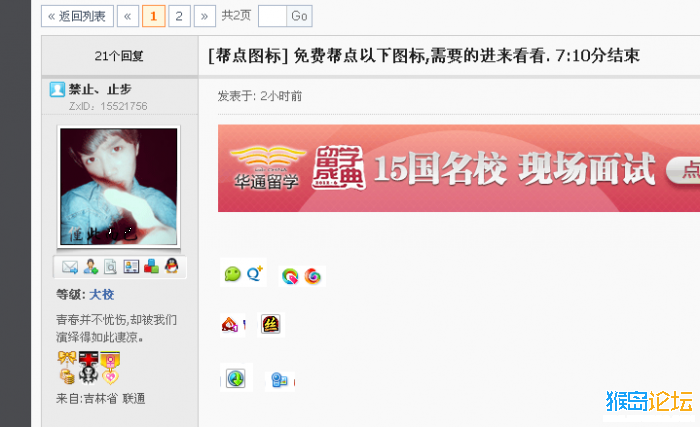Image resolution: width=700 pixels, height=427 pixels.
Task: Click the blue Q plus icon
Action: point(255,273)
